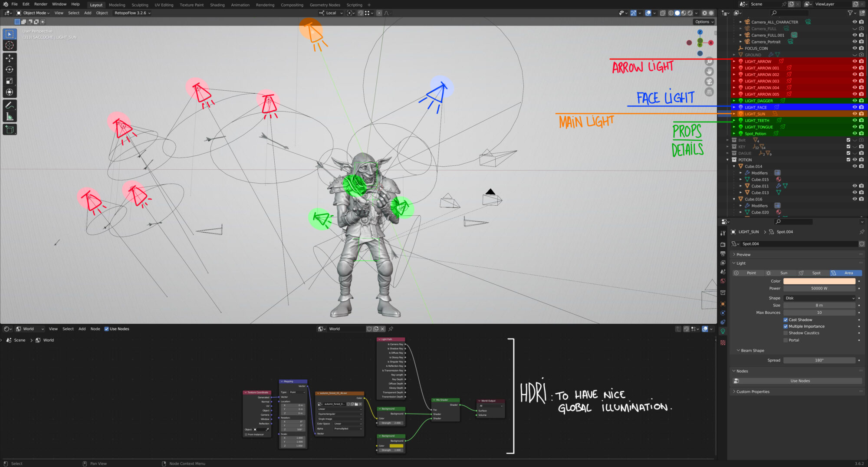This screenshot has width=868, height=467.
Task: Switch to rendered viewport shading
Action: 690,13
